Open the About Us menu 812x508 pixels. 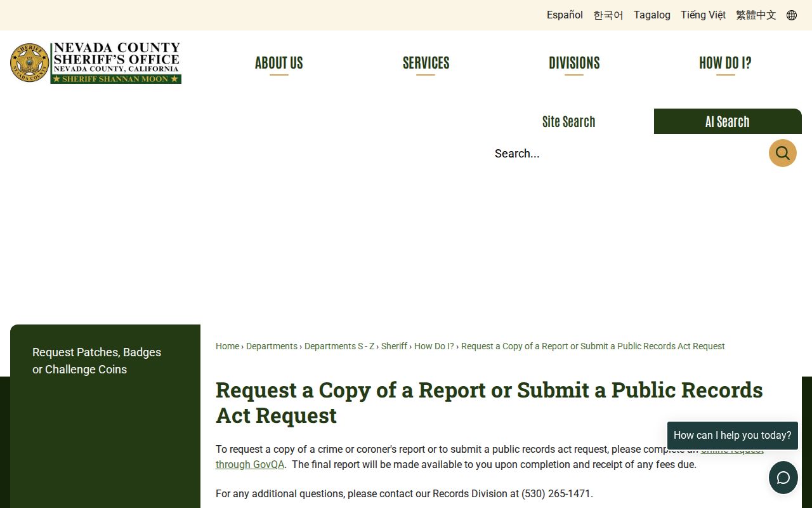coord(279,63)
